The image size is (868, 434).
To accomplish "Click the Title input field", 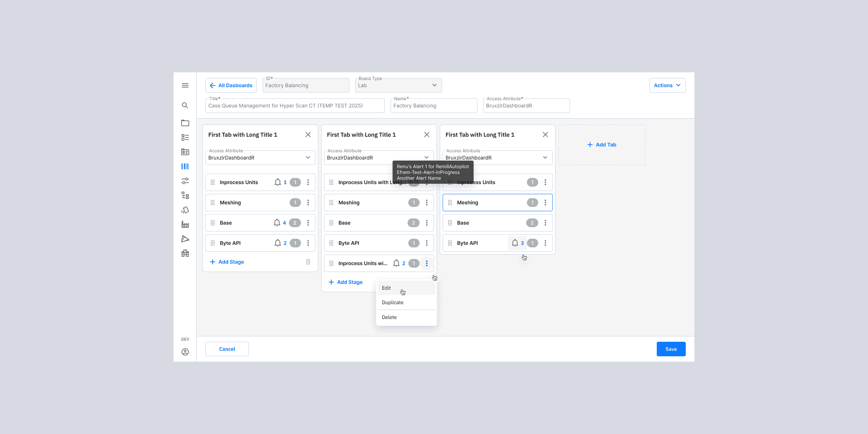I will pos(295,106).
